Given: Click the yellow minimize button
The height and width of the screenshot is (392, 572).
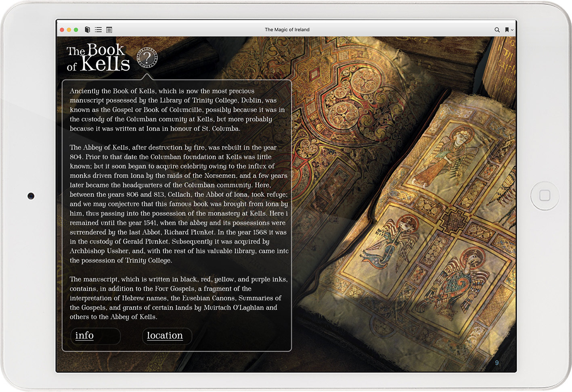Looking at the screenshot, I should coord(69,30).
